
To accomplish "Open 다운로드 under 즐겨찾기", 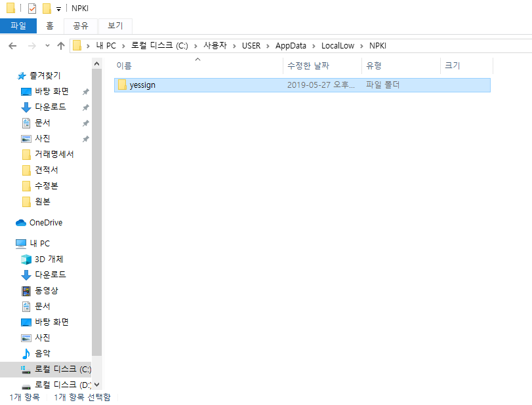I will [x=51, y=107].
